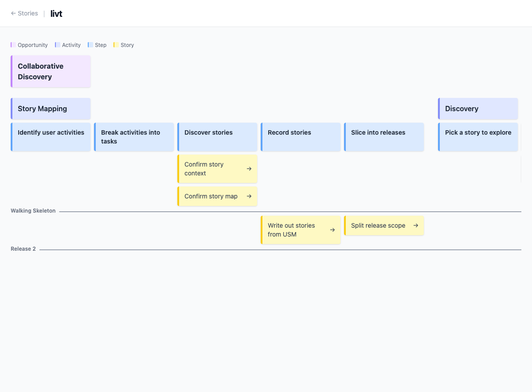Open the Record stories step
532x392 pixels.
pos(301,137)
